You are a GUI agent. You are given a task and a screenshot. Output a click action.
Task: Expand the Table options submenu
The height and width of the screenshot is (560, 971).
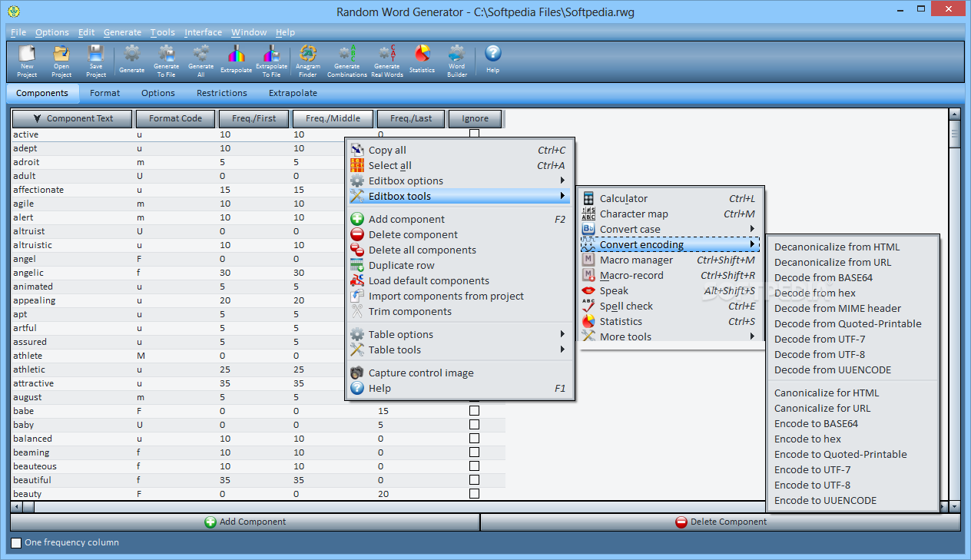tap(459, 334)
